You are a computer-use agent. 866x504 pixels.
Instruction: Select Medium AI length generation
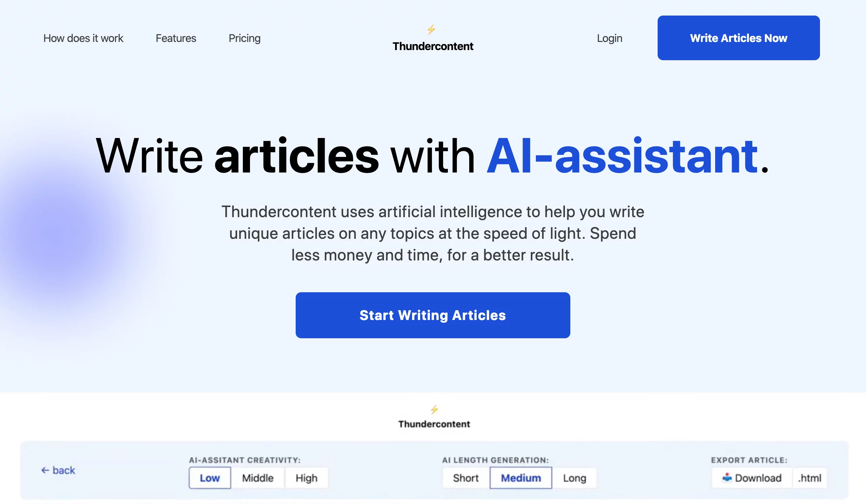(x=519, y=478)
